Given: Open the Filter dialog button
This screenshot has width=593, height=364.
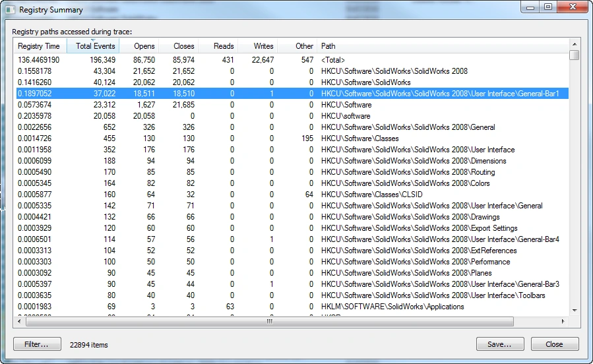Looking at the screenshot, I should 37,344.
